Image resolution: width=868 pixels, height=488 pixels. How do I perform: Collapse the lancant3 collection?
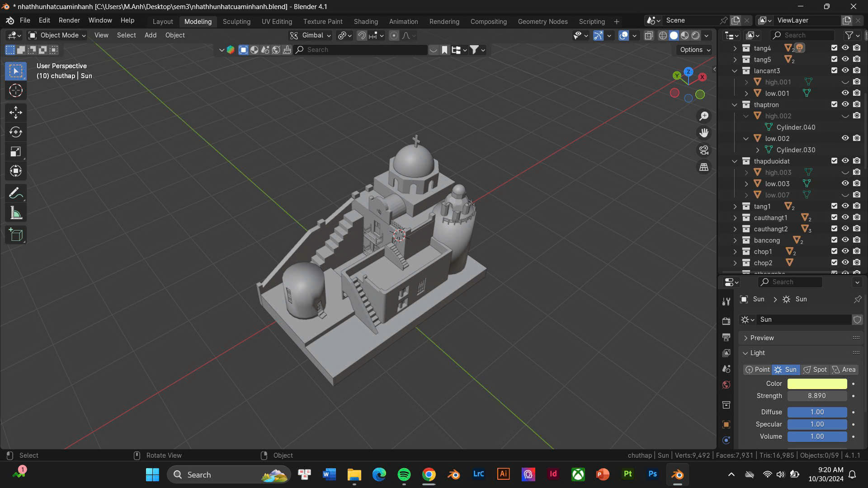(x=735, y=70)
